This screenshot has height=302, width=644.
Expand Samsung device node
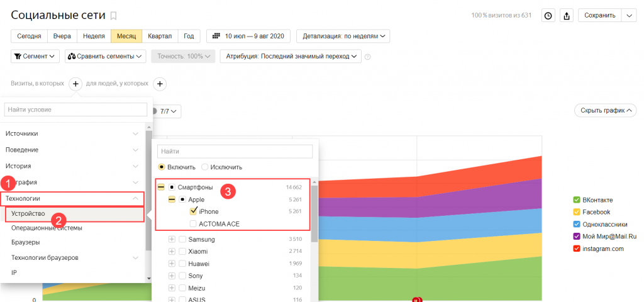(x=172, y=239)
